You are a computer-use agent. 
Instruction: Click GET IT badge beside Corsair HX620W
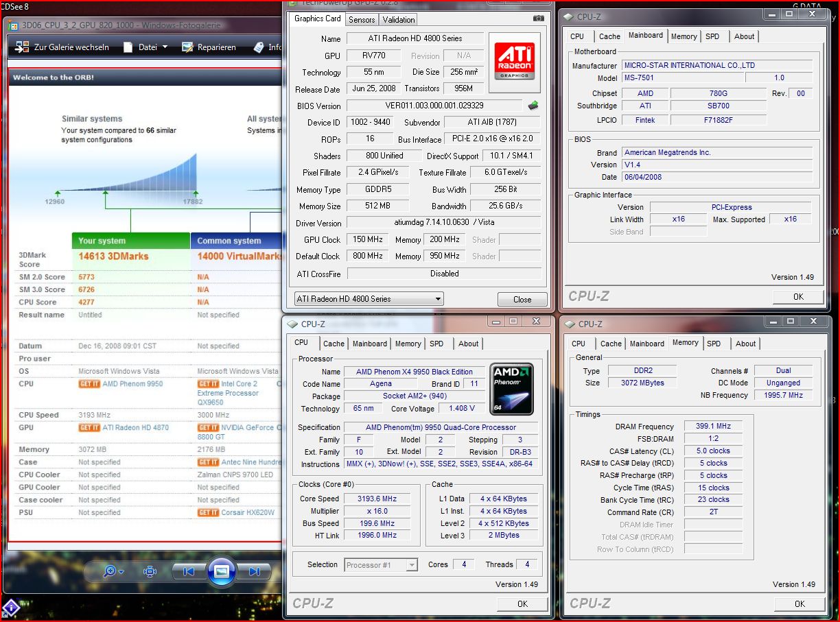[x=208, y=513]
